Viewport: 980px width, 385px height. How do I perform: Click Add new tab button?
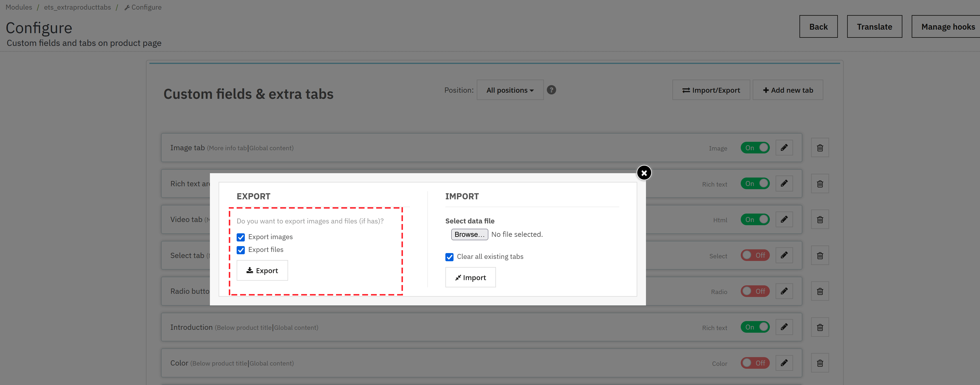tap(788, 90)
